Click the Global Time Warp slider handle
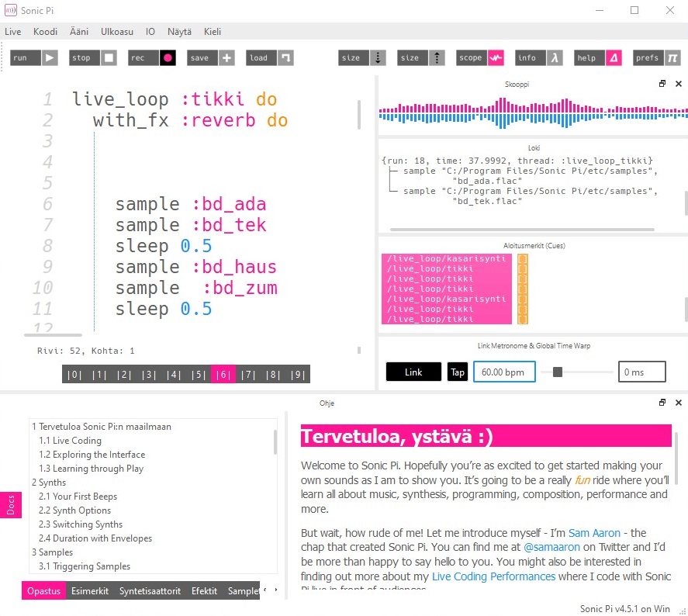The width and height of the screenshot is (688, 616). click(x=557, y=372)
